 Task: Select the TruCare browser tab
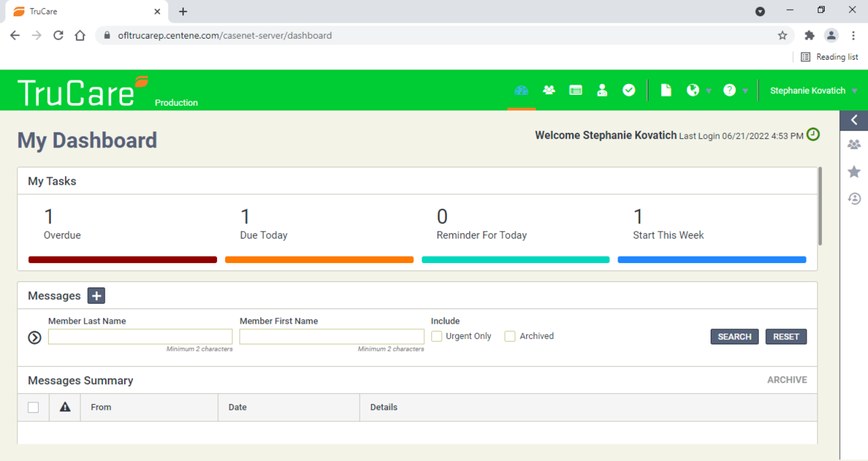coord(87,11)
